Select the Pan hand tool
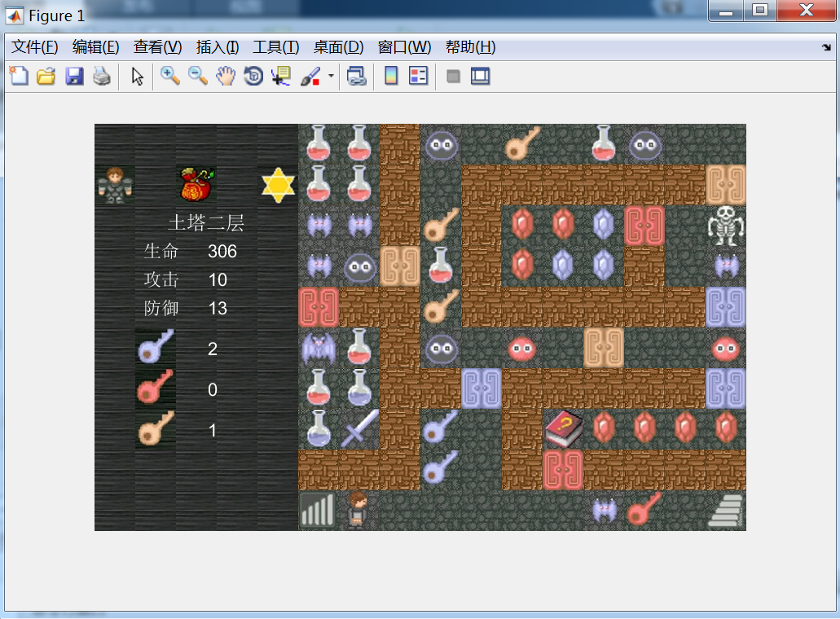Screen dimensions: 840x619 coord(226,76)
